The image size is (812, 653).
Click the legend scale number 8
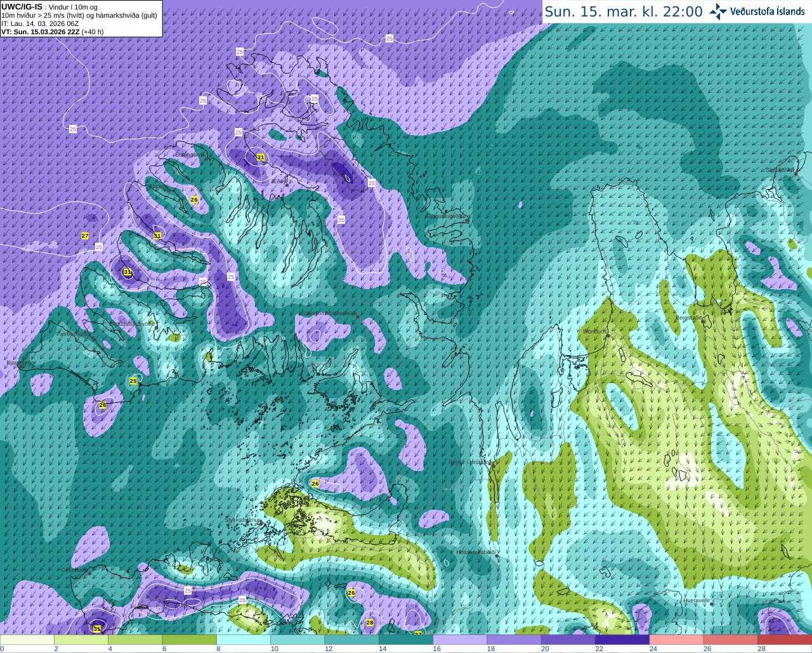219,649
